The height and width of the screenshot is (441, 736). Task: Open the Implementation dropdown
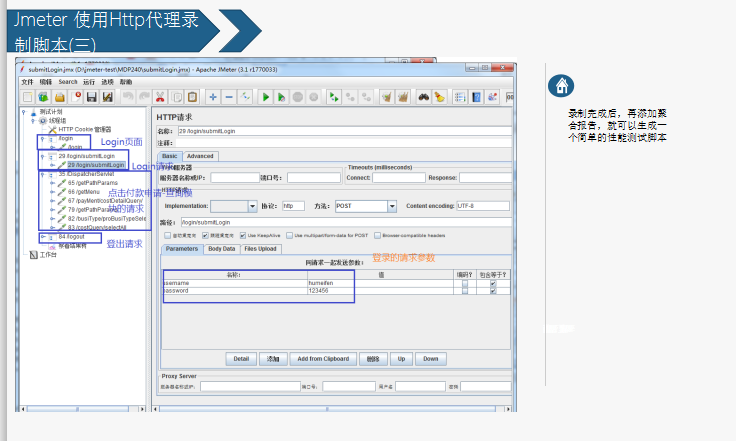(253, 206)
